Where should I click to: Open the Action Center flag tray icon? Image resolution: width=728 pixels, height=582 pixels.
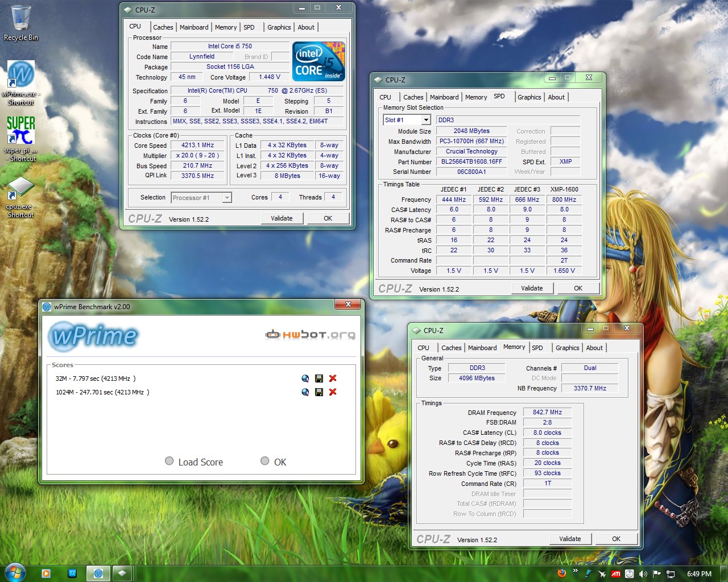point(657,574)
